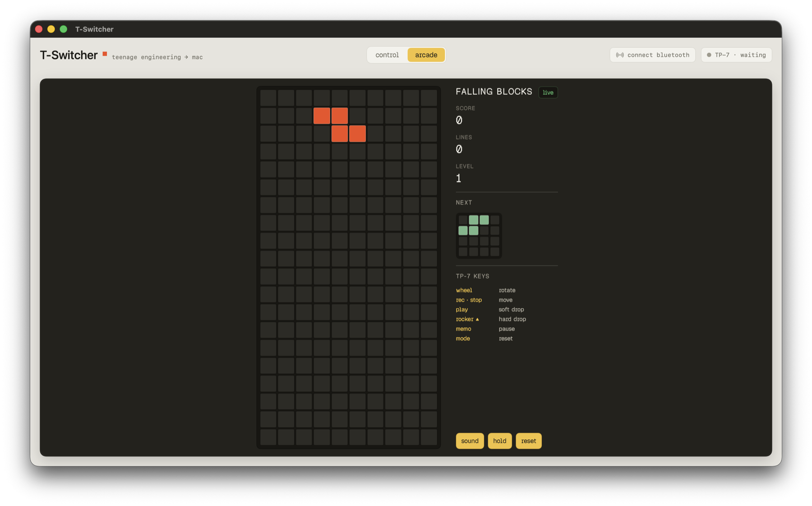Click the "mode" key label
This screenshot has width=812, height=506.
463,339
